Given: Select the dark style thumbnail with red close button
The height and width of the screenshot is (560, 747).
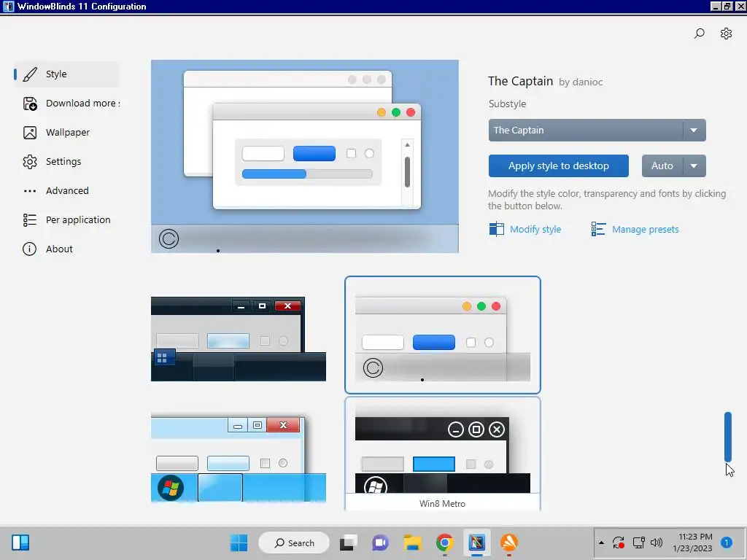Looking at the screenshot, I should pyautogui.click(x=239, y=339).
